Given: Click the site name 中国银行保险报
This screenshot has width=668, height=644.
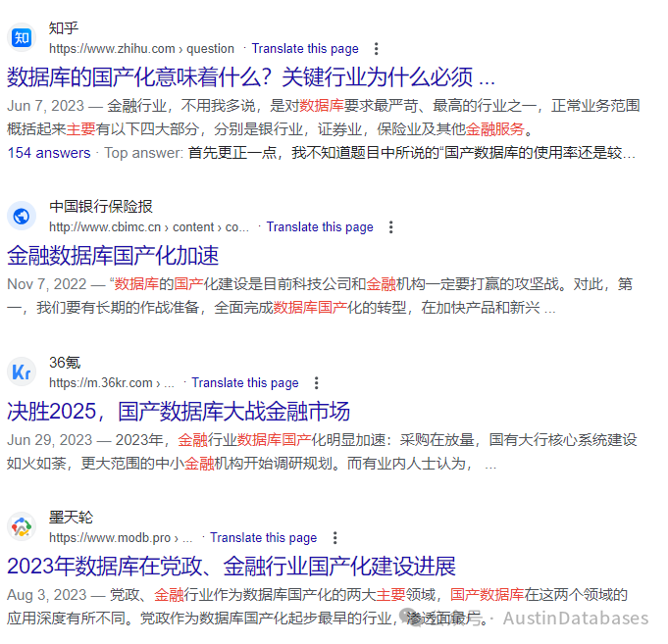Looking at the screenshot, I should pyautogui.click(x=101, y=207).
